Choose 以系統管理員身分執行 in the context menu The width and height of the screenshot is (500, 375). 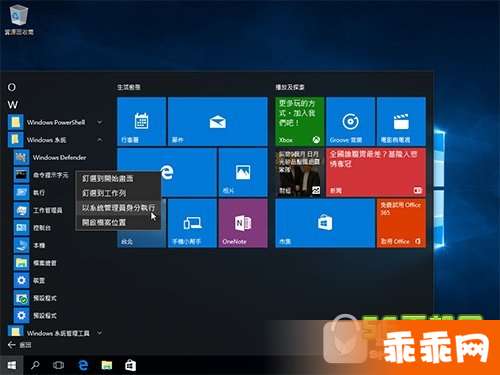click(x=118, y=208)
